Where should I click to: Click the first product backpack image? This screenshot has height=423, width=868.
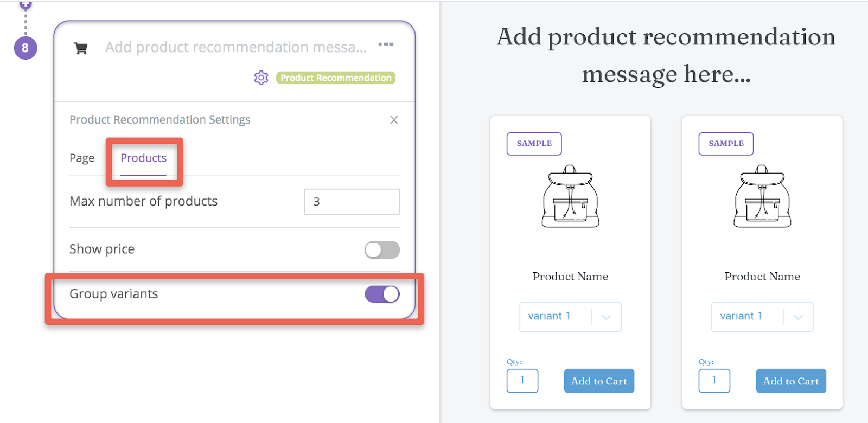(x=570, y=196)
